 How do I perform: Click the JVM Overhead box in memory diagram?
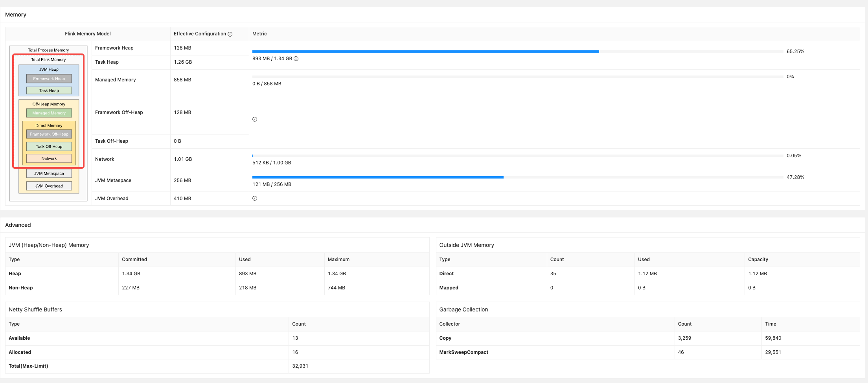click(x=49, y=186)
